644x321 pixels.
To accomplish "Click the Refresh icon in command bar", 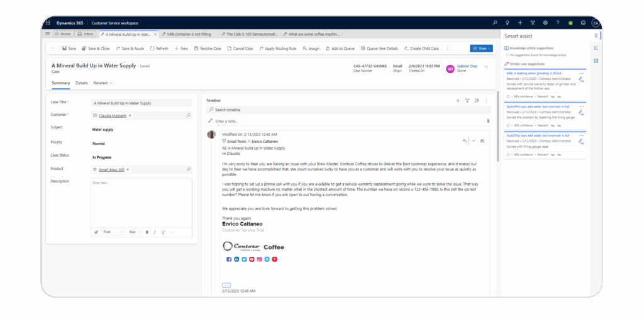I will (158, 48).
